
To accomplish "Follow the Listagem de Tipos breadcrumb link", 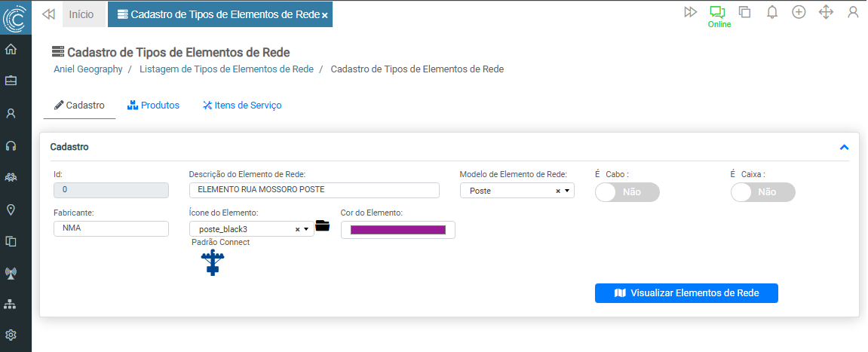I will click(x=226, y=69).
